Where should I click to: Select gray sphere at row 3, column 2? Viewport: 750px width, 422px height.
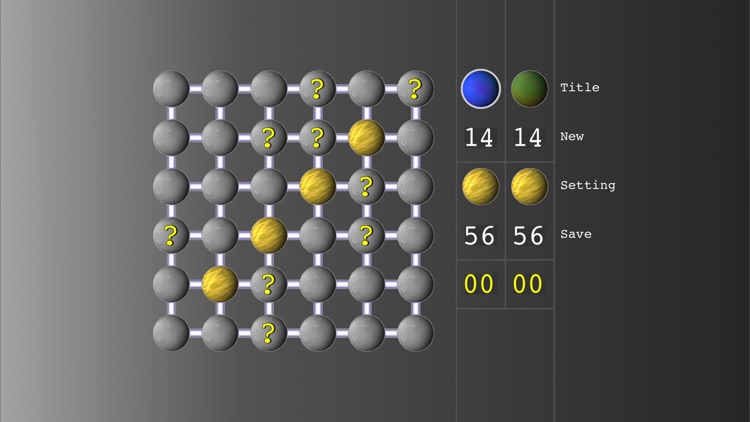coord(220,186)
